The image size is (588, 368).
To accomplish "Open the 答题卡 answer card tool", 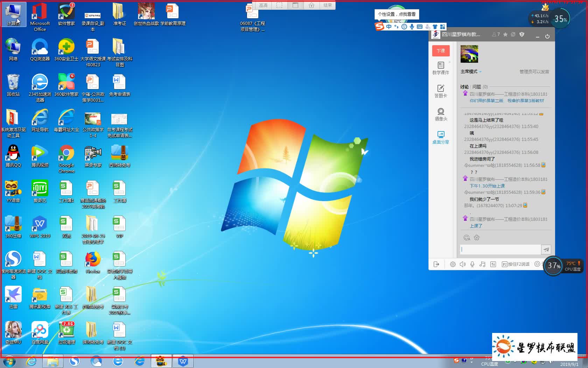I will pyautogui.click(x=440, y=91).
